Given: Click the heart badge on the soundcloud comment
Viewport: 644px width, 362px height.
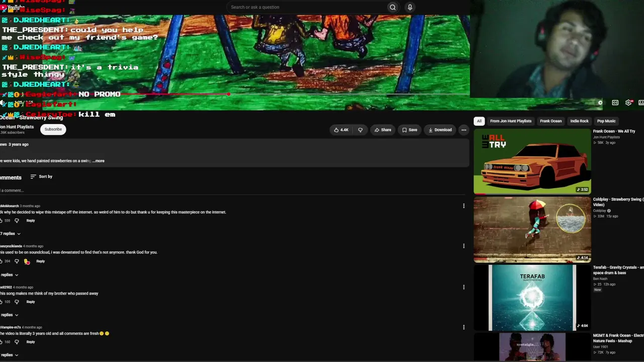Looking at the screenshot, I should pos(27,261).
